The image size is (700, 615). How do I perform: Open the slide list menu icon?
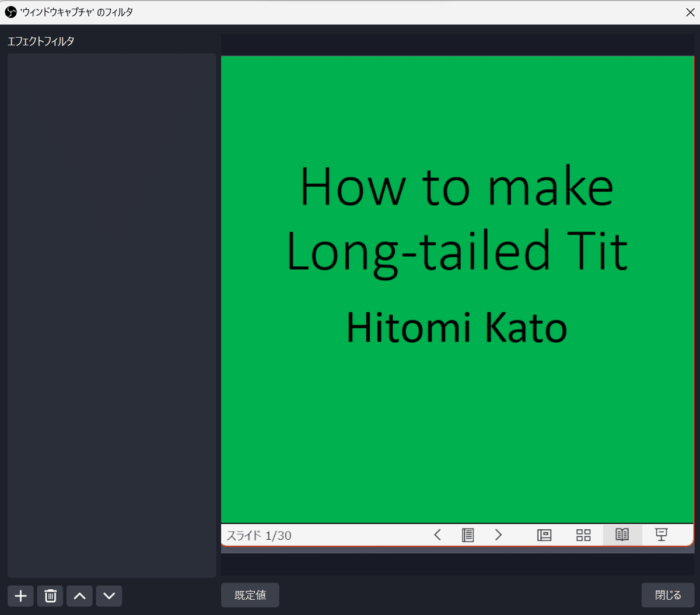click(468, 535)
